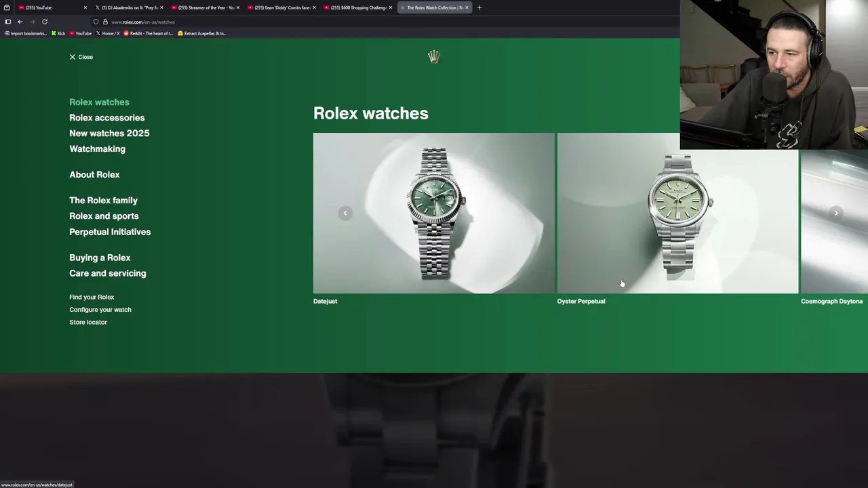This screenshot has width=868, height=488.
Task: Open a new browser tab
Action: 479,7
